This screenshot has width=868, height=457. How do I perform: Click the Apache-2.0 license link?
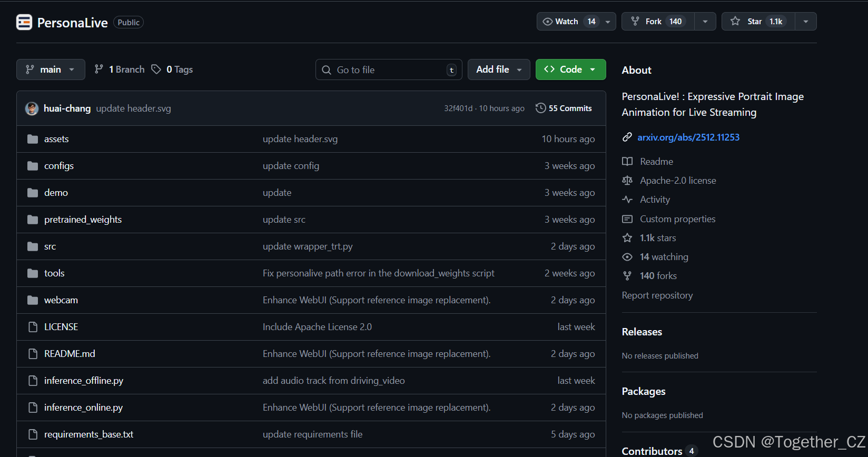tap(678, 181)
